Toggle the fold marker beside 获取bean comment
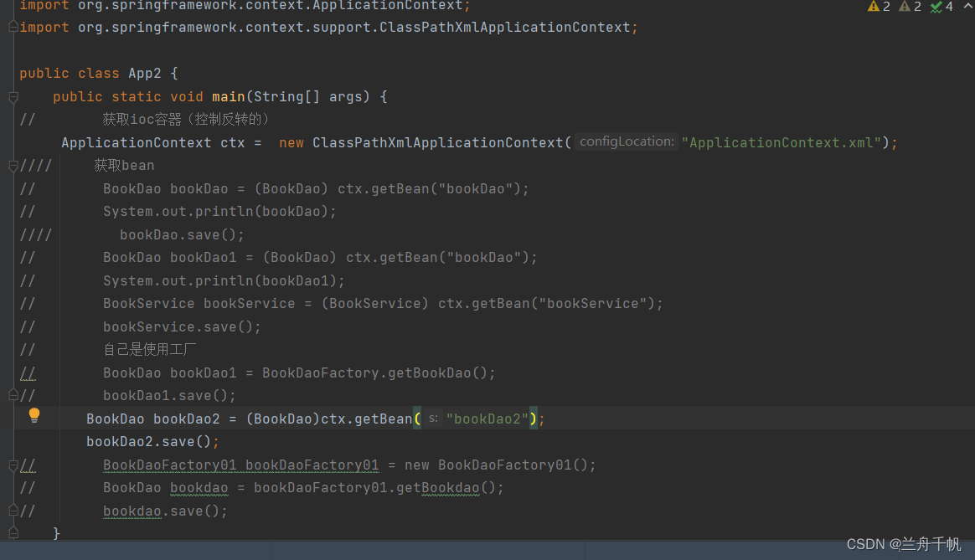Image resolution: width=975 pixels, height=560 pixels. 13,166
